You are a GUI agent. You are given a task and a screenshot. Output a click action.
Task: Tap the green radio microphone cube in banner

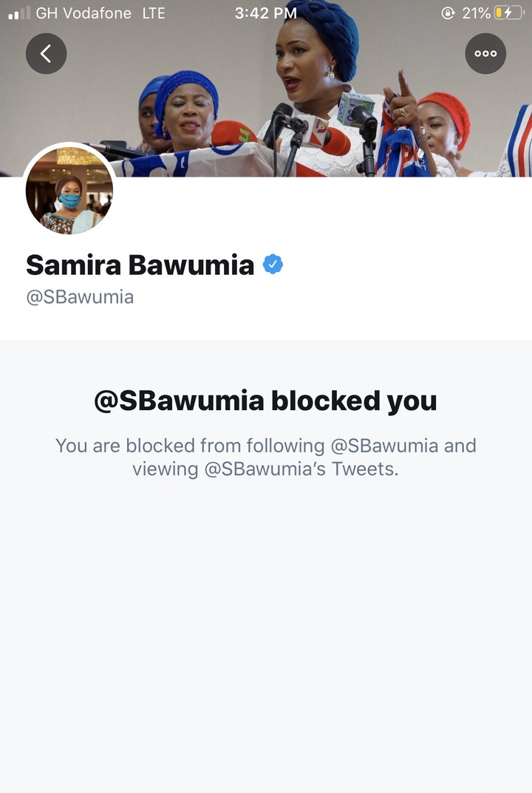(x=356, y=108)
